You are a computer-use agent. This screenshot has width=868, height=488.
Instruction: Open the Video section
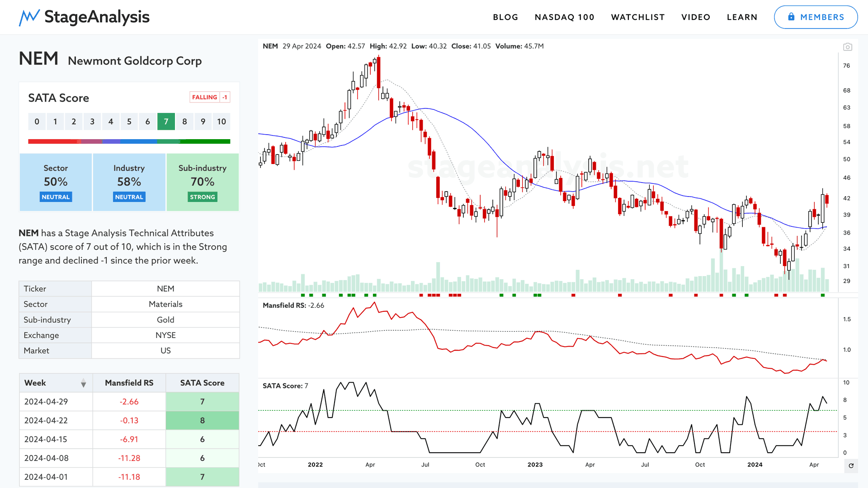[696, 17]
